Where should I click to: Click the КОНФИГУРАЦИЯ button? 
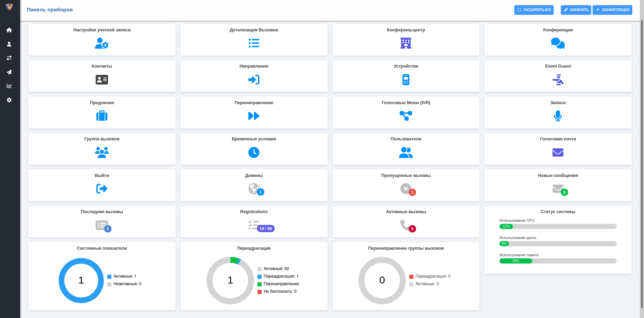click(612, 10)
